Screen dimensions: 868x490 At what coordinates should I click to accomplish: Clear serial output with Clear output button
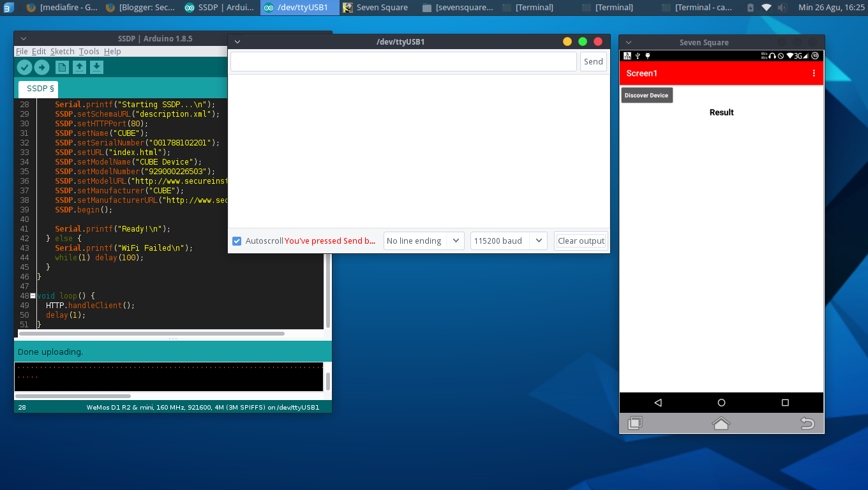click(580, 241)
